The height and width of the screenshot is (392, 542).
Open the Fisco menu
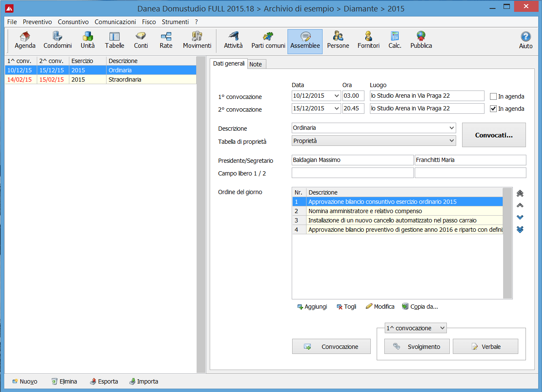149,22
